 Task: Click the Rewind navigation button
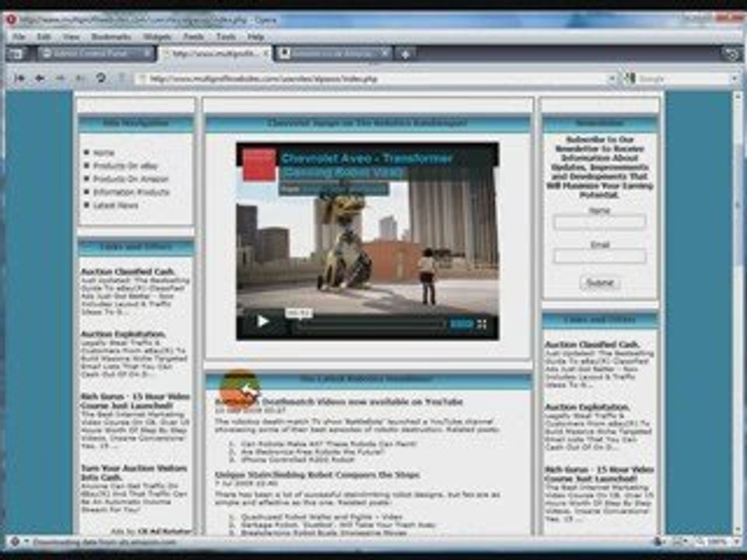tap(19, 78)
